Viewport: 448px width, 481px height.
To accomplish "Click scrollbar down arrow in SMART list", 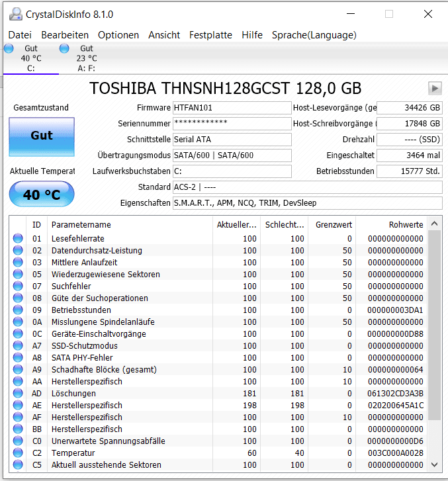I will pos(435,464).
